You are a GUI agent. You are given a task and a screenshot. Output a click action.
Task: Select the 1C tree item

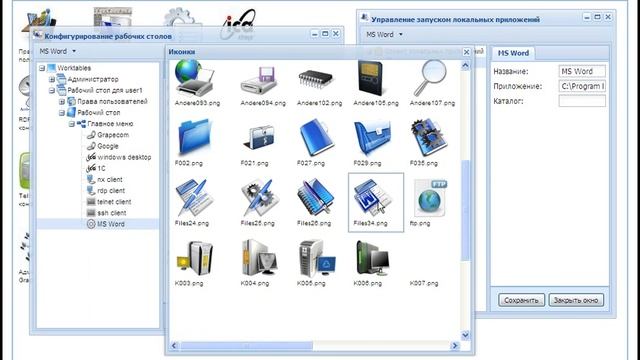[101, 168]
